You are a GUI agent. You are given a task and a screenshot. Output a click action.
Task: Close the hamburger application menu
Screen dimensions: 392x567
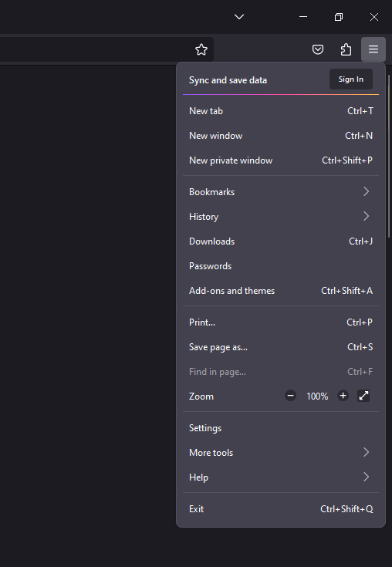click(373, 49)
